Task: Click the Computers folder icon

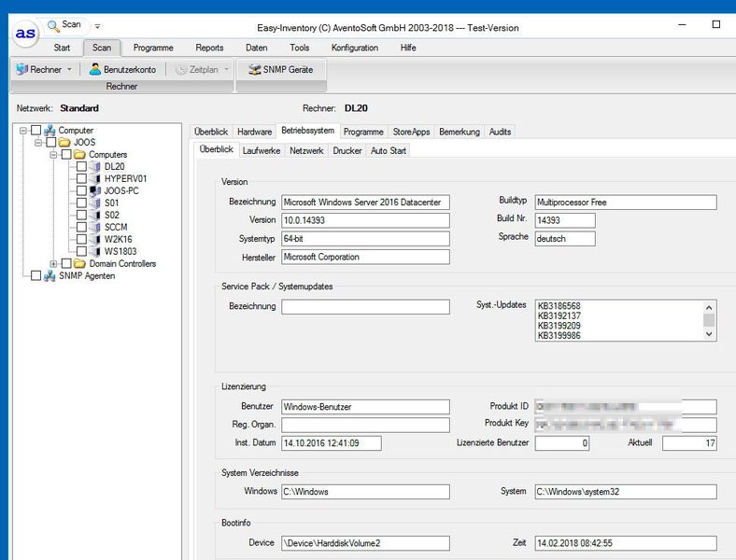Action: pyautogui.click(x=79, y=154)
